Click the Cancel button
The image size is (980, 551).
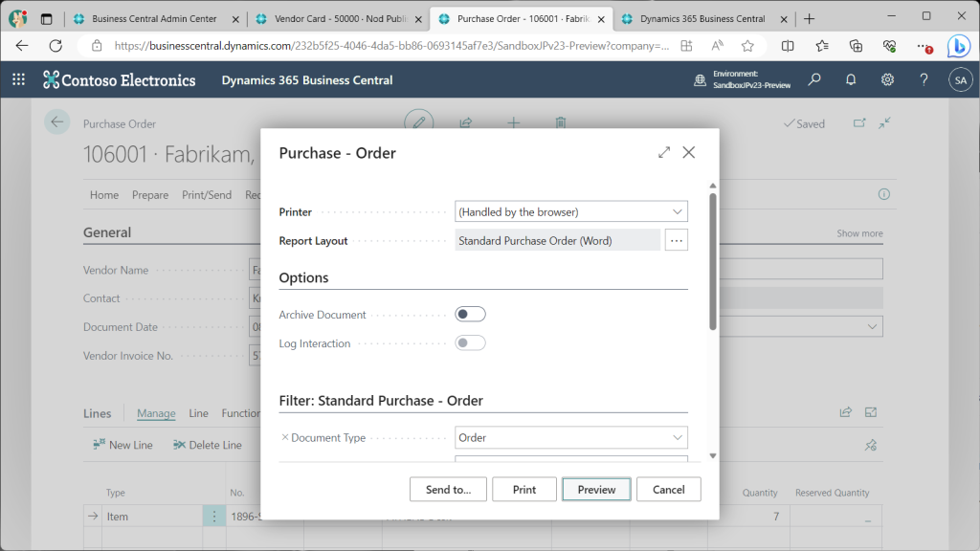tap(668, 489)
